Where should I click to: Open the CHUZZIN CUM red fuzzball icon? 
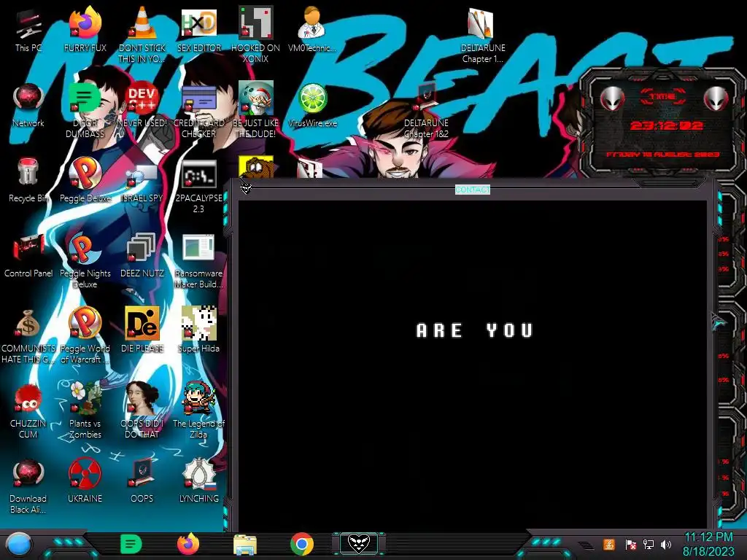click(x=28, y=411)
